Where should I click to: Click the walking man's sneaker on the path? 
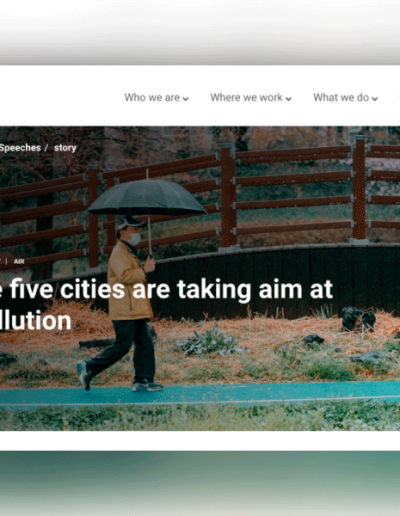click(147, 386)
